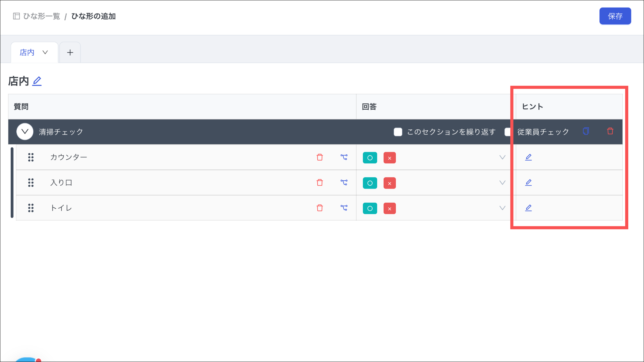
Task: Delete the カウンター question row
Action: point(320,157)
